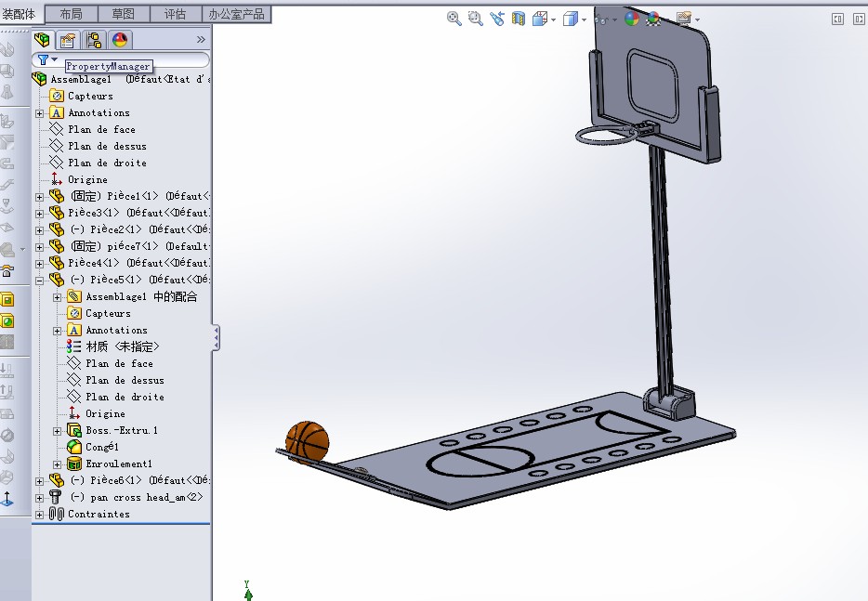
Task: Click the split-left viewport icon in the top-right corner
Action: (x=838, y=20)
